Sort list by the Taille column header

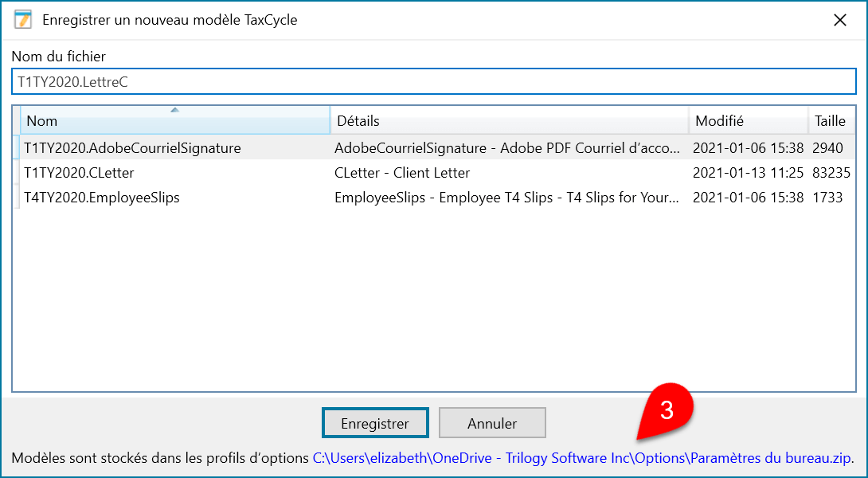(831, 120)
